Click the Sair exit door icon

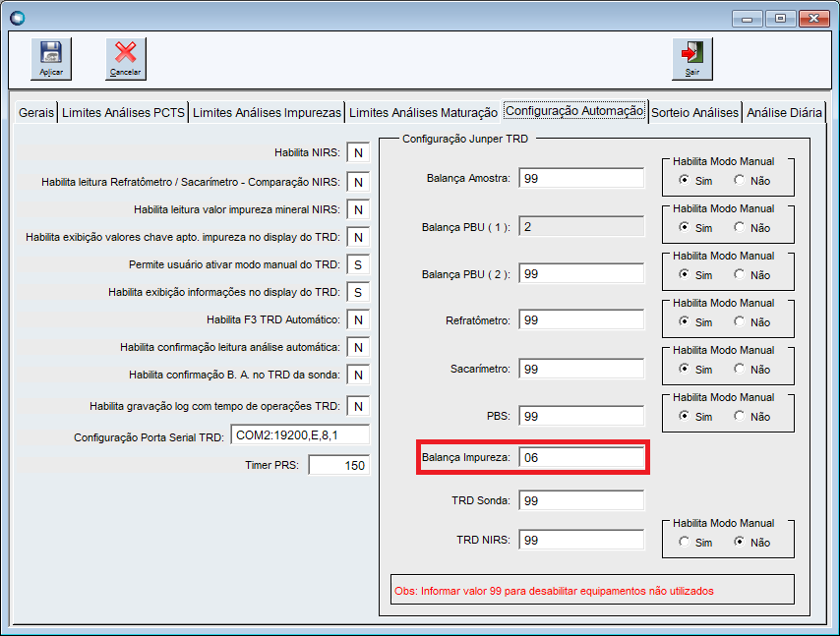(x=692, y=58)
